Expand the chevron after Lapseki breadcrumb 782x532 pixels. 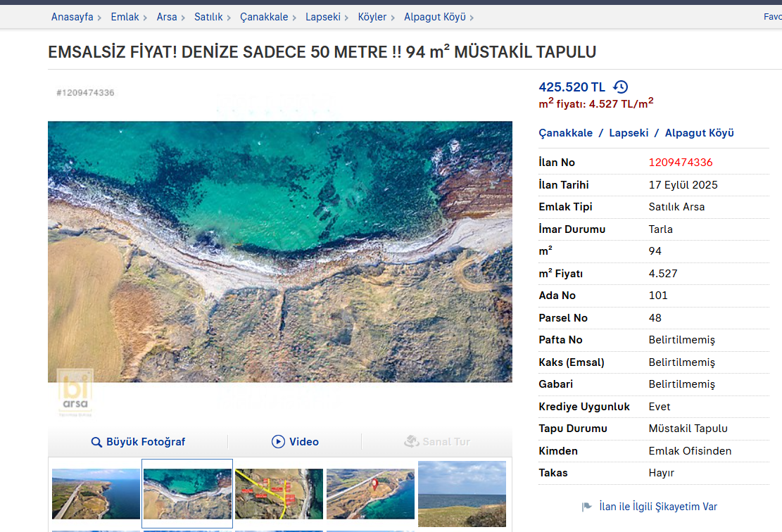346,18
